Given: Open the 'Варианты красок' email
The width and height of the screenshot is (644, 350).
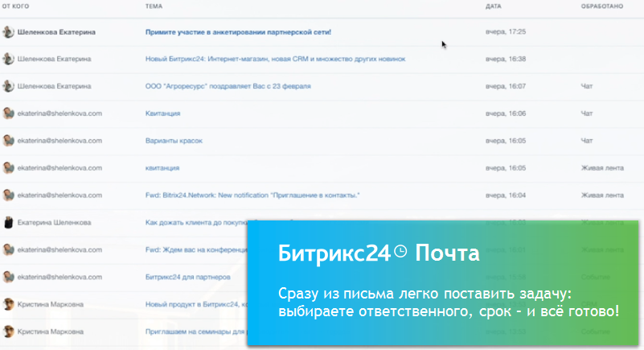Looking at the screenshot, I should coord(174,141).
